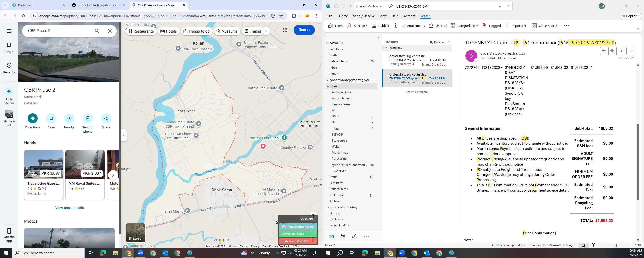
Task: Reply All to the TD SYNNEX email
Action: pyautogui.click(x=612, y=51)
